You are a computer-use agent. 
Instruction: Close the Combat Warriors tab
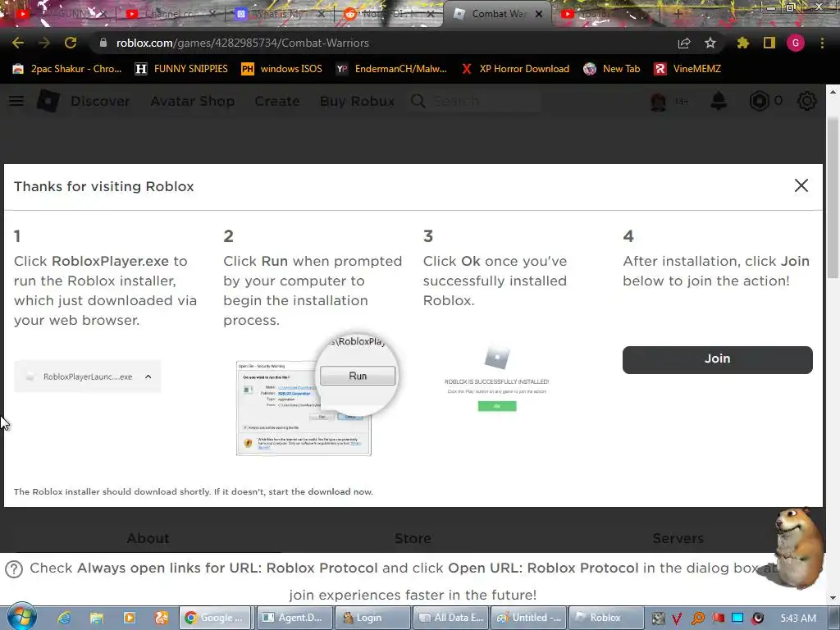pos(539,14)
